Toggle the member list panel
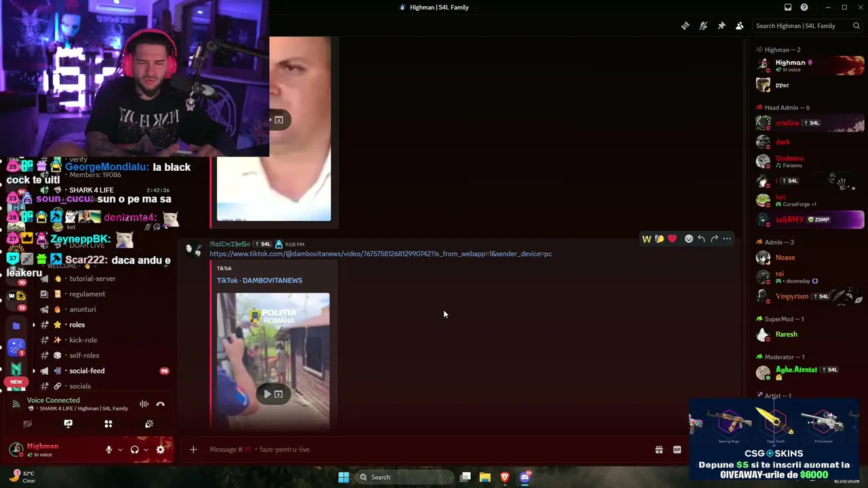Image resolution: width=868 pixels, height=488 pixels. 739,26
